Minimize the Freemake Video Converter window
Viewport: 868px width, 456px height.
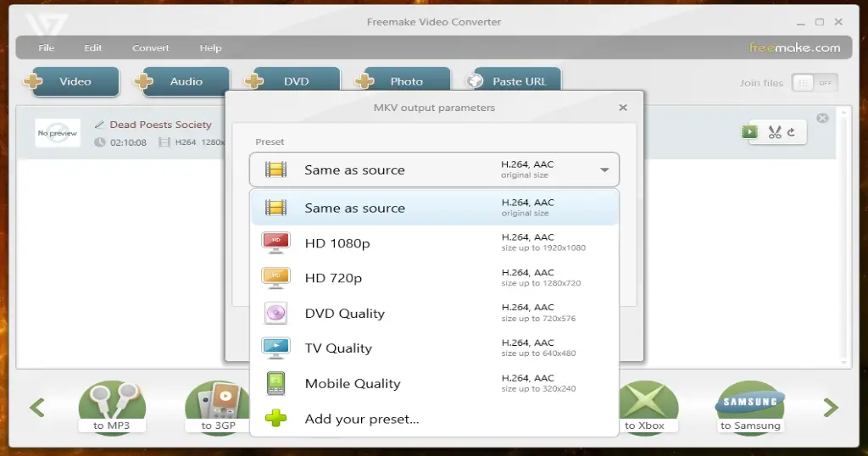pyautogui.click(x=800, y=23)
